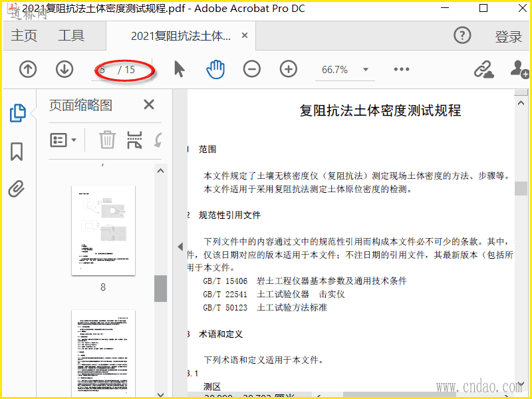
Task: Open the 66.7% zoom level dropdown
Action: coord(366,70)
